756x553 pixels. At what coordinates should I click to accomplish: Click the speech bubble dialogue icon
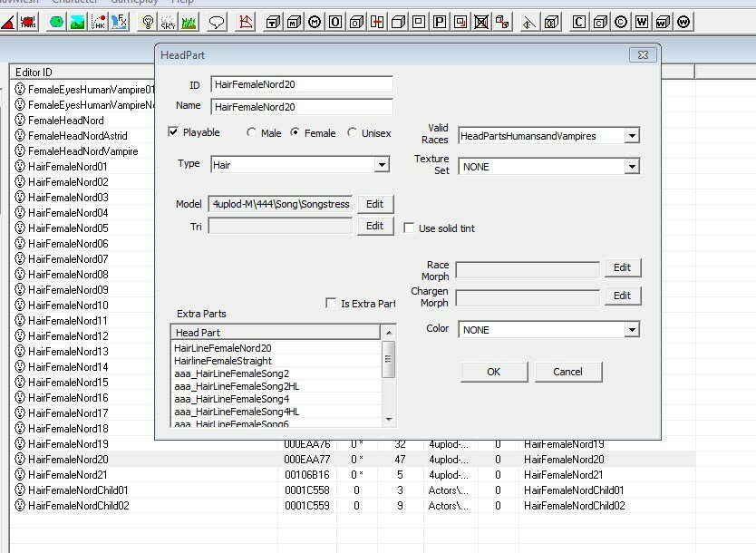(217, 22)
